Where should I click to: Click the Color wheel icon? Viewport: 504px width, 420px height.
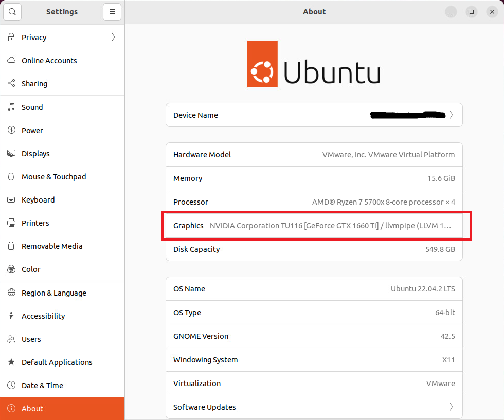(11, 269)
